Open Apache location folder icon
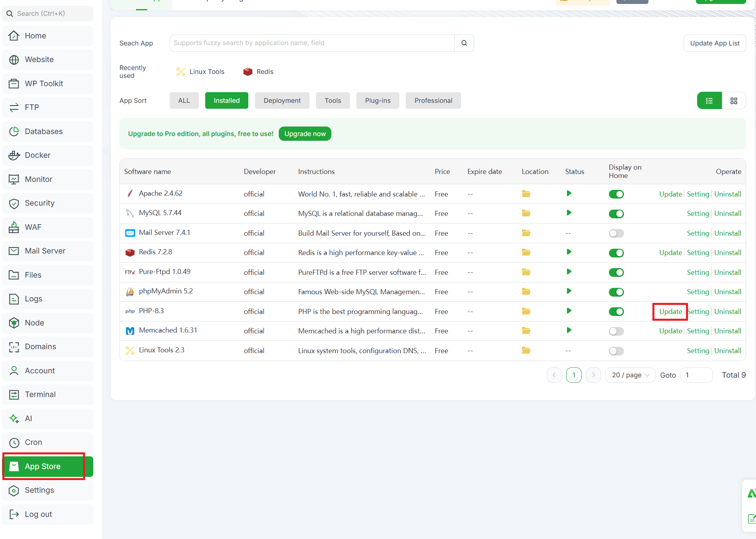This screenshot has width=756, height=539. coord(526,194)
